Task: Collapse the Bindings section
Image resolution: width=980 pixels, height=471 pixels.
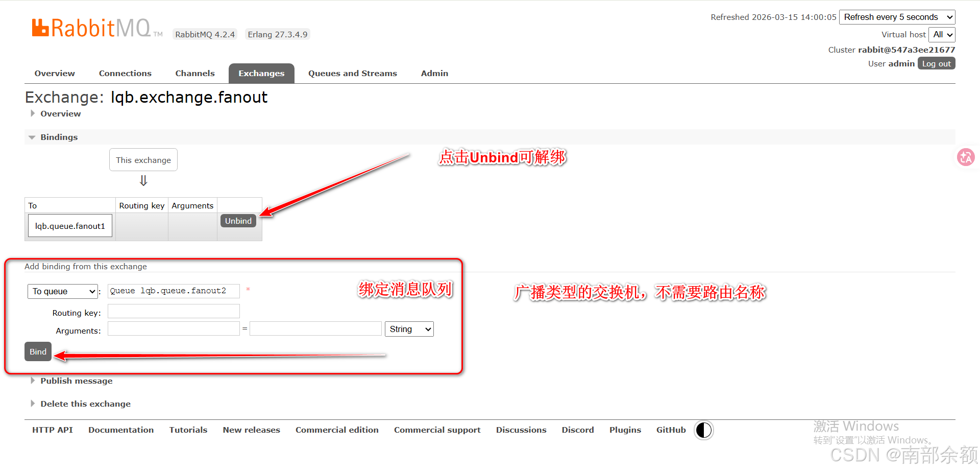Action: click(x=59, y=137)
